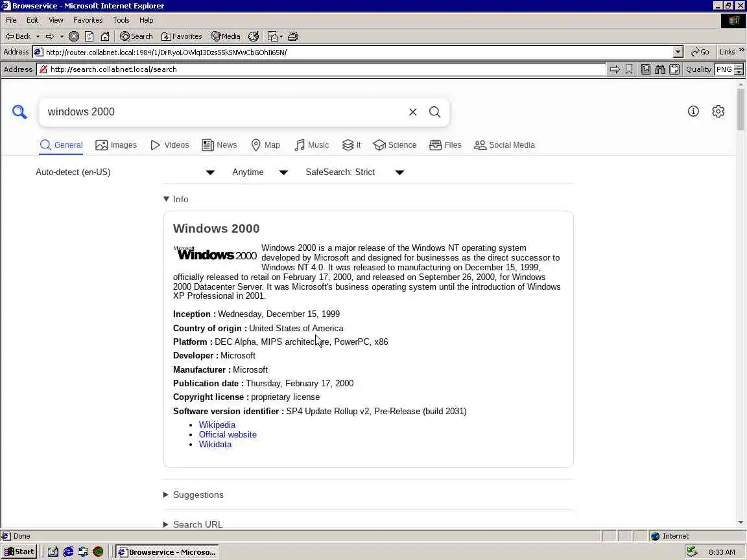The height and width of the screenshot is (560, 747).
Task: Open the Back history dropdown arrow
Action: coord(38,36)
